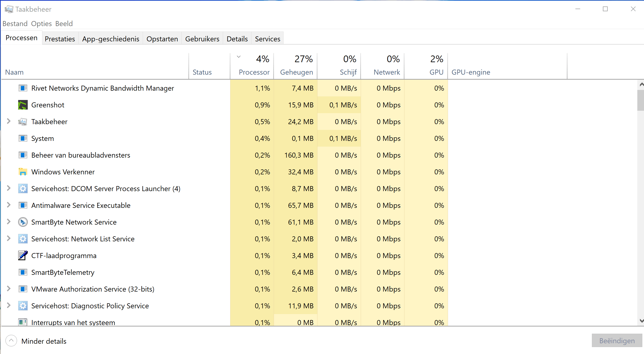
Task: Click the 1,1% processor value
Action: coord(262,88)
